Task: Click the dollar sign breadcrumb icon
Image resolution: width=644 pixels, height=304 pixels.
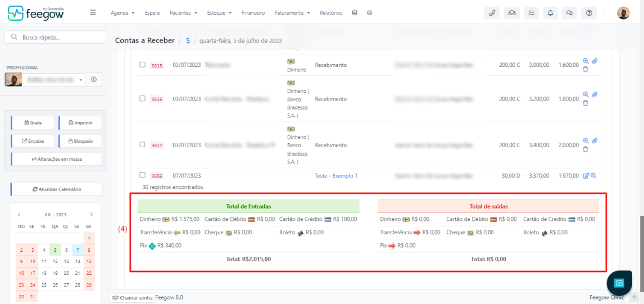Action: coord(188,40)
